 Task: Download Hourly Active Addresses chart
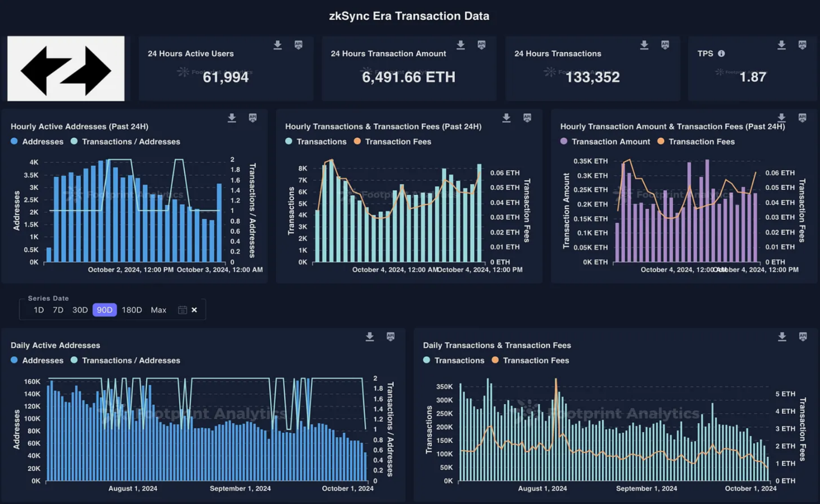[x=232, y=118]
